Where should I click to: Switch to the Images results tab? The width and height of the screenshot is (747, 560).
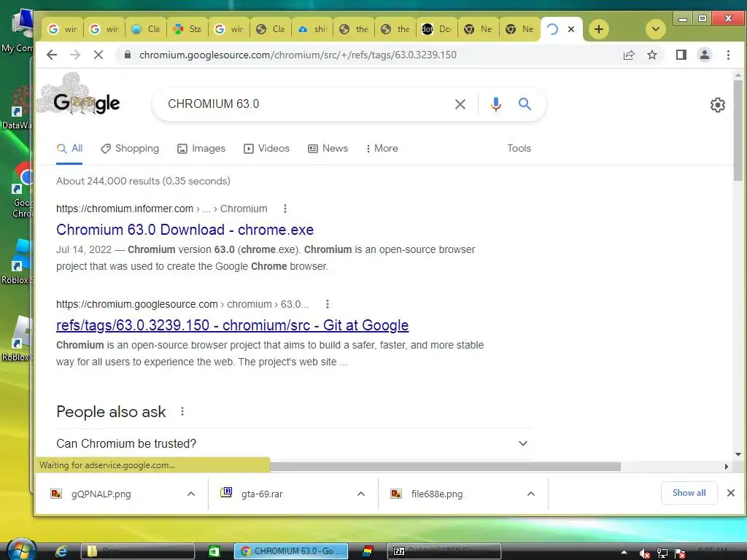201,149
